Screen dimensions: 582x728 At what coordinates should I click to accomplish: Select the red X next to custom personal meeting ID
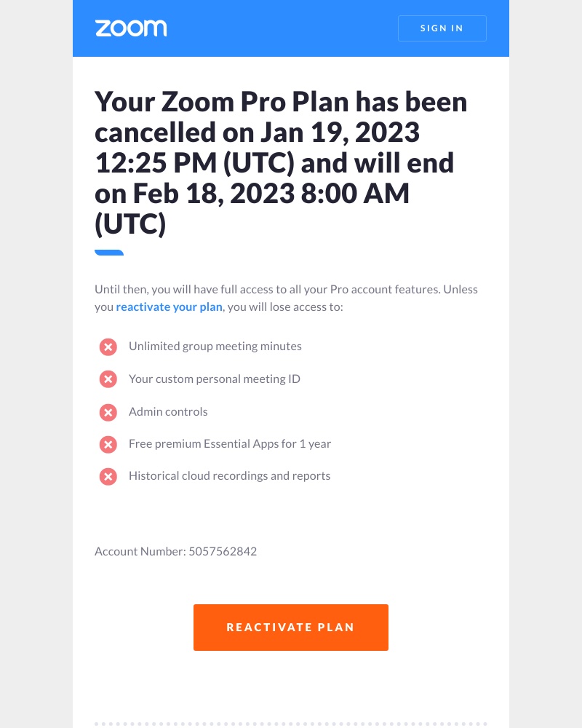(108, 379)
